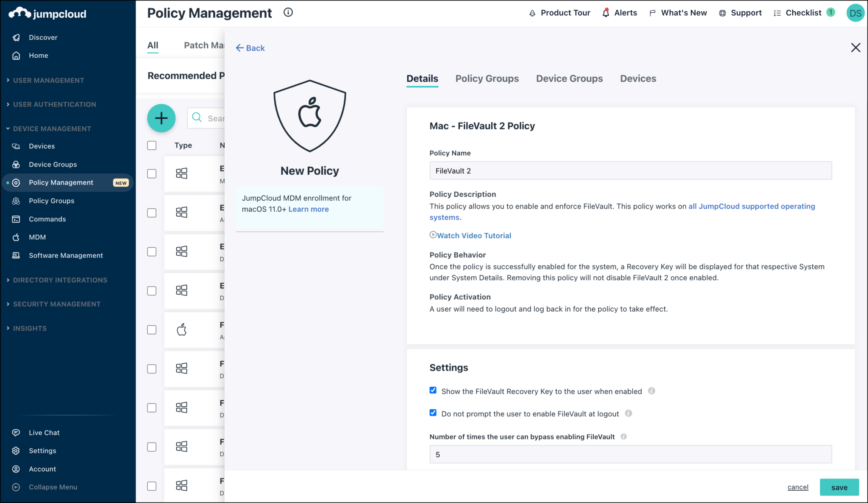Screen dimensions: 868x503
Task: Expand SECURITY MANAGEMENT in the sidebar
Action: coord(56,304)
